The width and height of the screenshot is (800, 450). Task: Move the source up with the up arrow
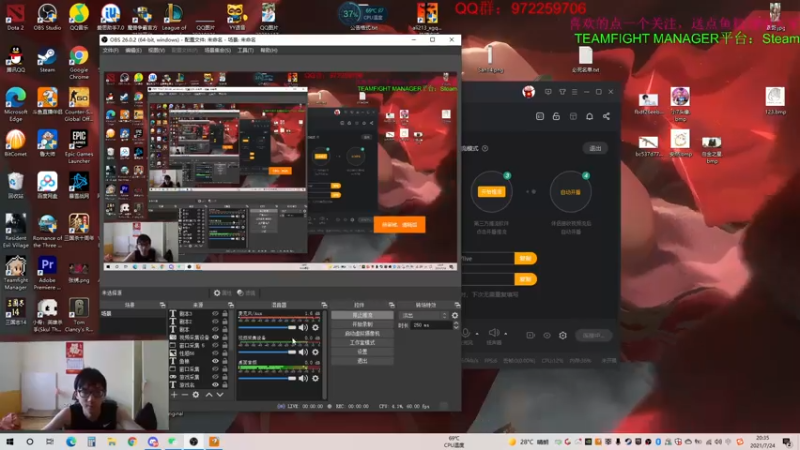click(x=209, y=394)
